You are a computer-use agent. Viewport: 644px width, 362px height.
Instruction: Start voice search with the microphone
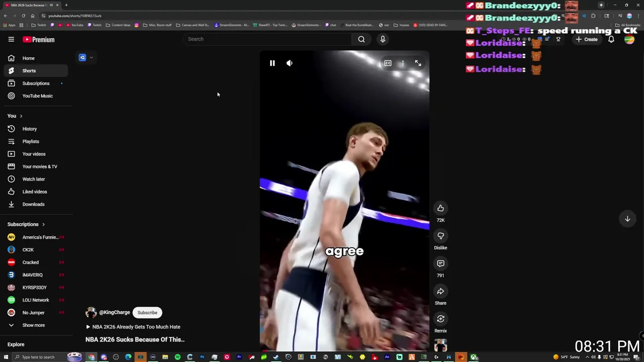[x=383, y=39]
